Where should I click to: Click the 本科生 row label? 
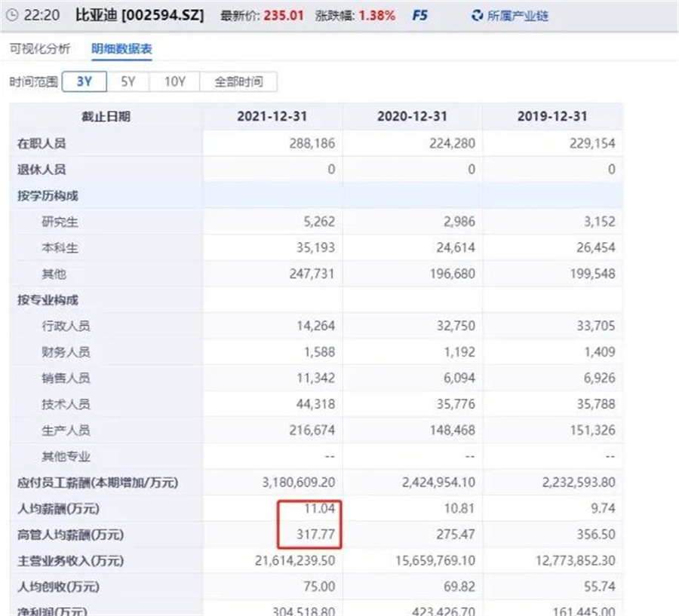point(60,247)
